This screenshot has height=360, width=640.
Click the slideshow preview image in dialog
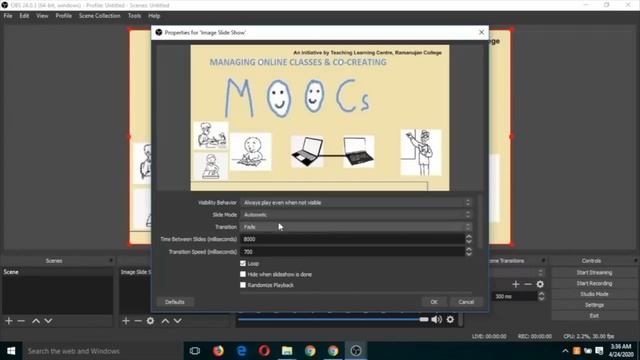320,118
